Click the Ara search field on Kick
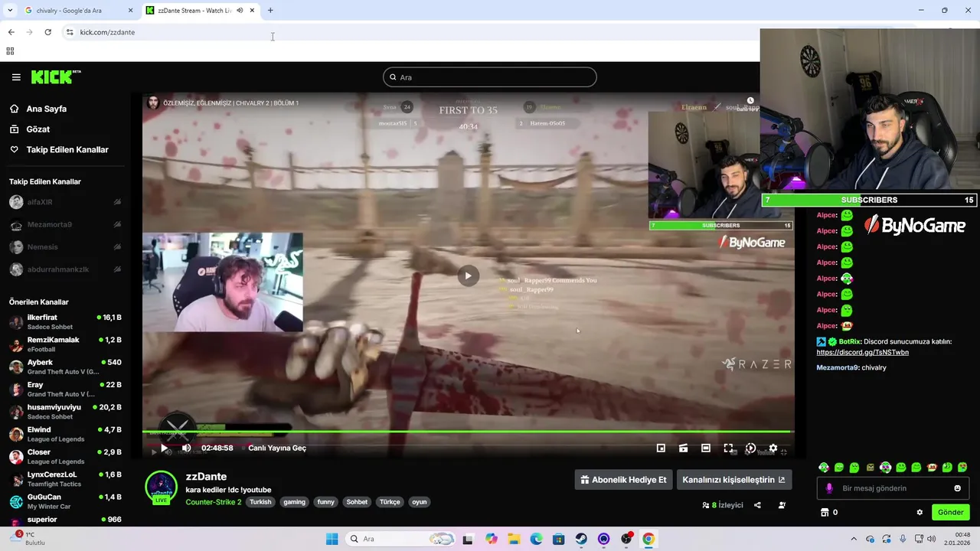 pyautogui.click(x=490, y=77)
